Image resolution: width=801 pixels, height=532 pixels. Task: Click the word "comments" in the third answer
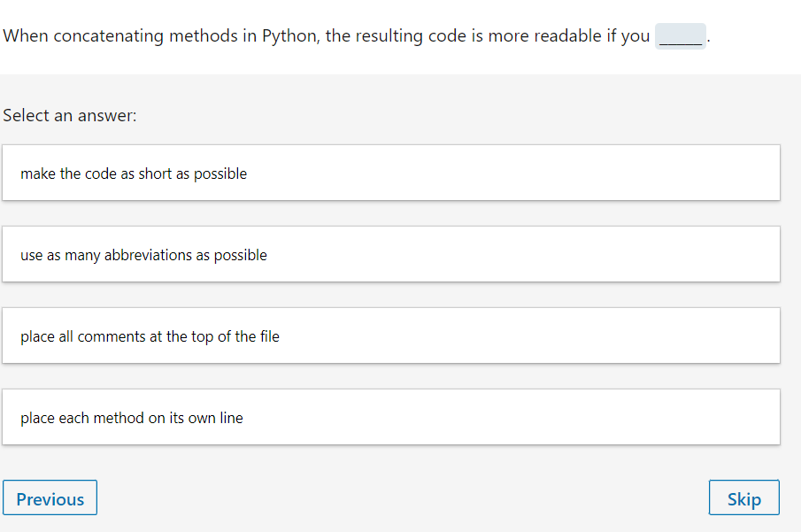point(108,336)
